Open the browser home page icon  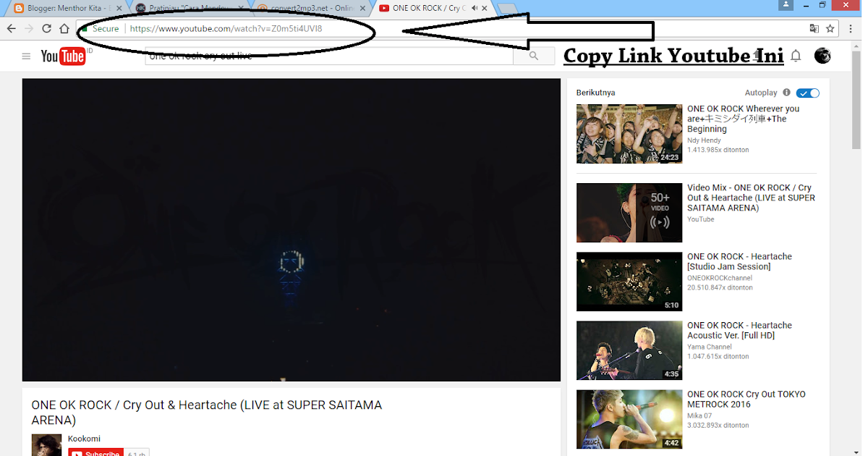point(64,29)
